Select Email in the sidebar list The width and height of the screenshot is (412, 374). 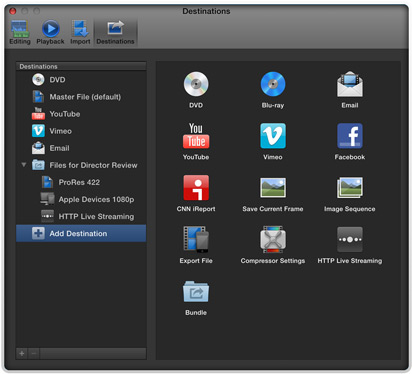pyautogui.click(x=81, y=148)
